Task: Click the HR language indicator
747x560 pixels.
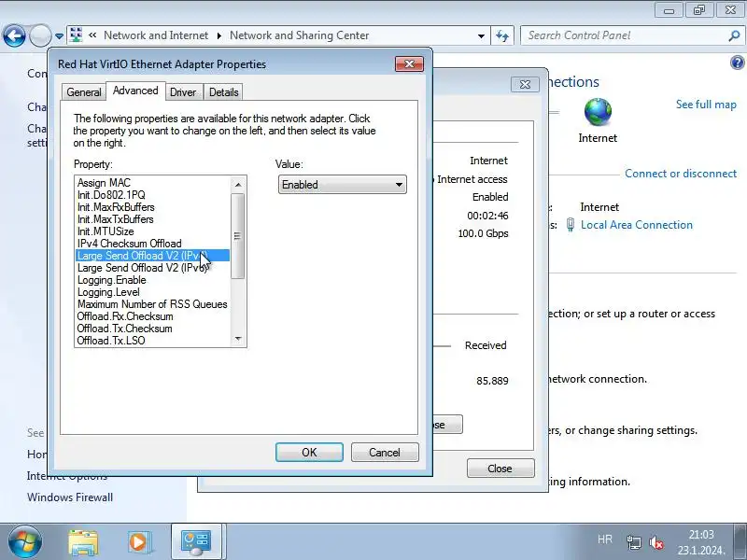Action: tap(605, 539)
